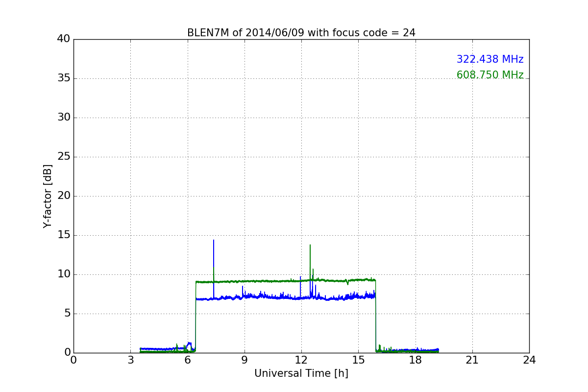The image size is (588, 392).
Task: Click x-axis tick label 6
Action: tap(187, 360)
